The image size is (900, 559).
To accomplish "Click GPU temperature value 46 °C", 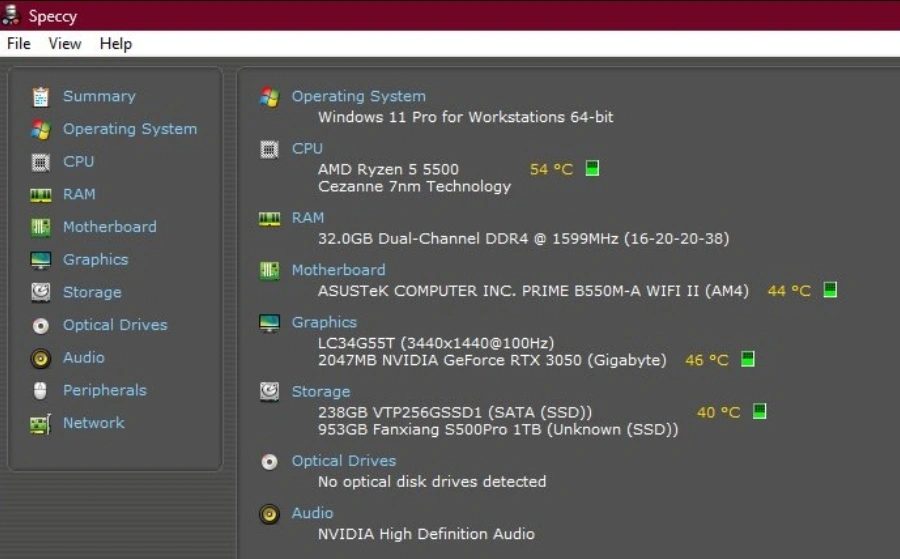I will [707, 360].
